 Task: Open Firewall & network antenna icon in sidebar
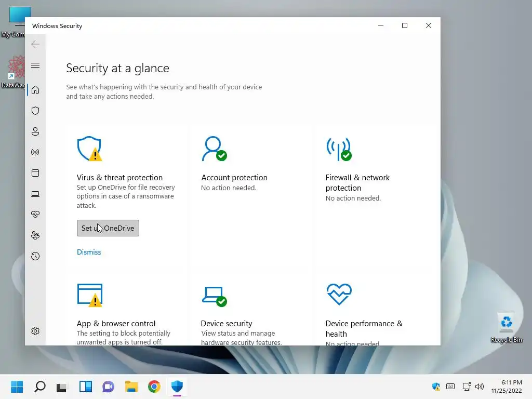35,152
